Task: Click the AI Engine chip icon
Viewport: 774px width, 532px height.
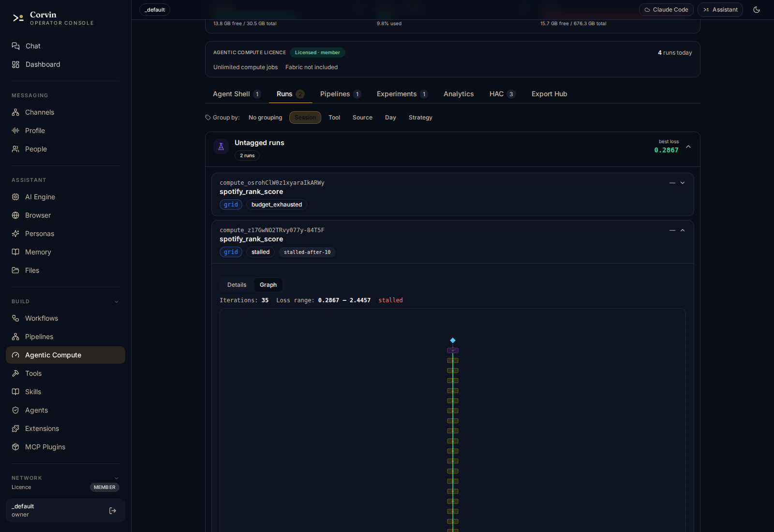Action: [x=15, y=197]
